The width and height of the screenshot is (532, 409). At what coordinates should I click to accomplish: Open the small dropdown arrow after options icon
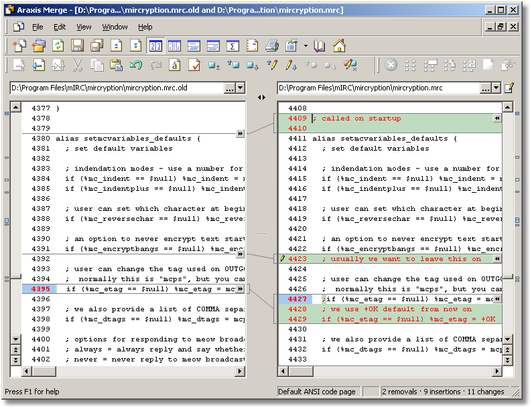[306, 46]
